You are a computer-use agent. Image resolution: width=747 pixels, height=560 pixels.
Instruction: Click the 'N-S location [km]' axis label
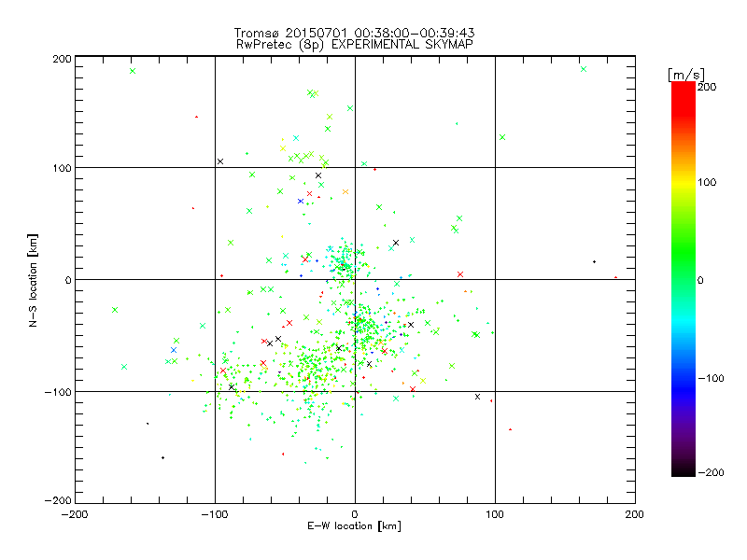(33, 280)
